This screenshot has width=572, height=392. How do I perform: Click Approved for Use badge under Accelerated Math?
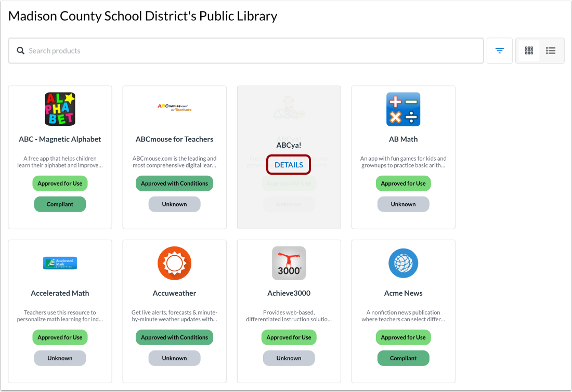click(x=60, y=337)
